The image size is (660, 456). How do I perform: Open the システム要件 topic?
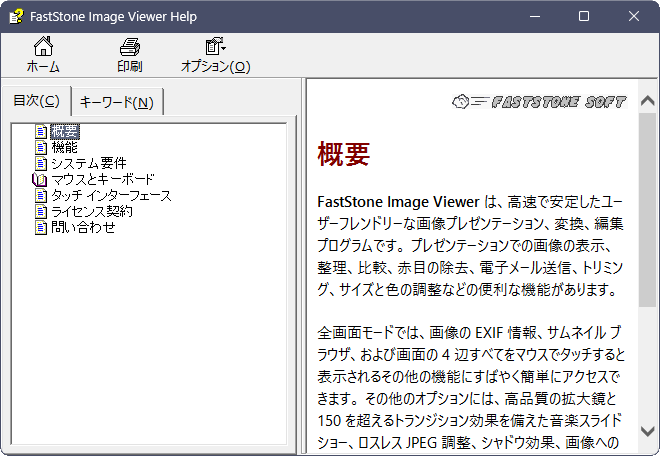pyautogui.click(x=89, y=163)
